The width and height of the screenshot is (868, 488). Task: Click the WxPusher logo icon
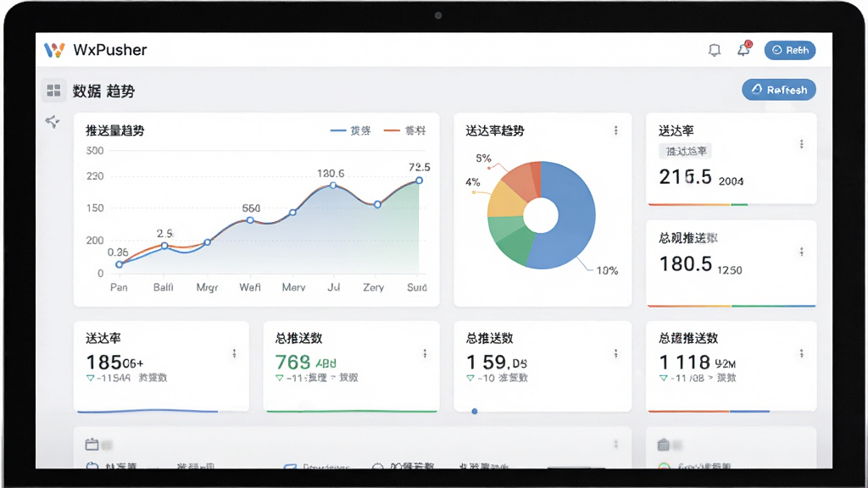tap(54, 50)
